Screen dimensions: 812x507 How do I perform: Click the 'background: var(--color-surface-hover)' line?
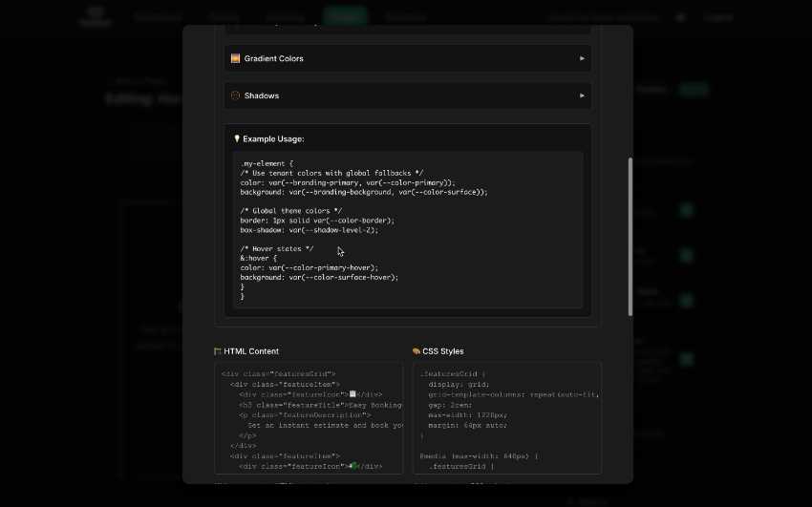tap(319, 277)
